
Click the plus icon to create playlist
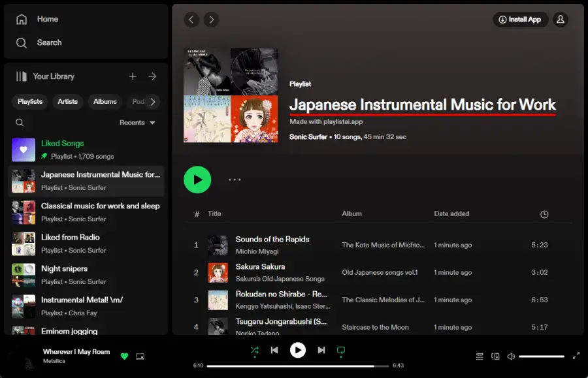(133, 76)
